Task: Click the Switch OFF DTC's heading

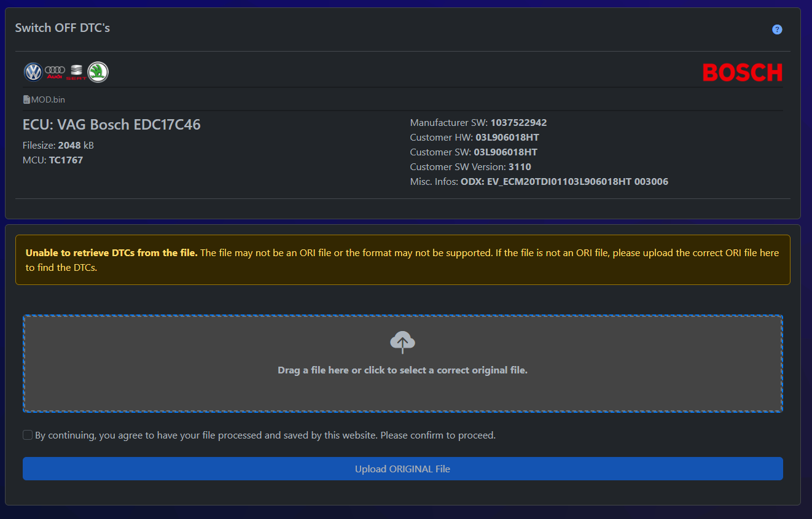Action: 63,28
